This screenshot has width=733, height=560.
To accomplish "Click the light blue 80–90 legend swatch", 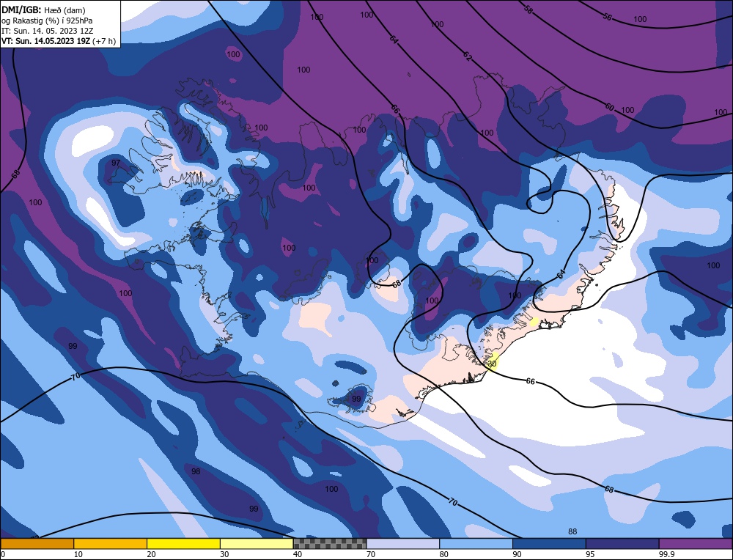I will pyautogui.click(x=476, y=544).
